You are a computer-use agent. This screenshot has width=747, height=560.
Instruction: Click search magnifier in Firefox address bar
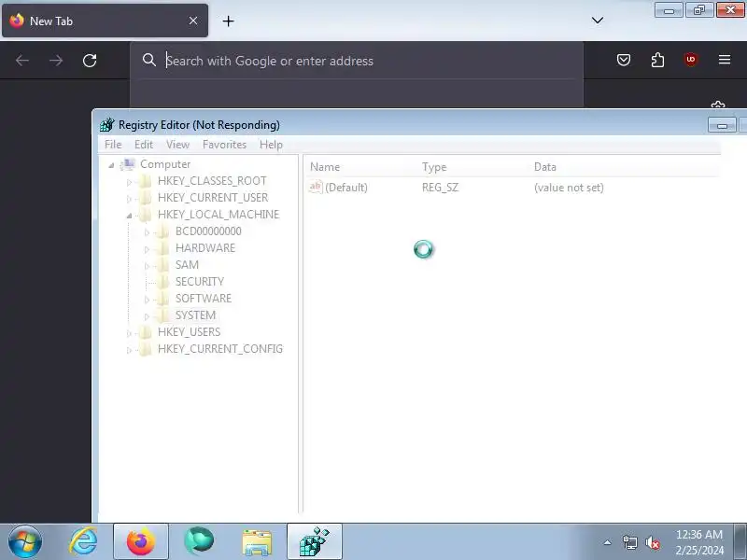pos(149,60)
